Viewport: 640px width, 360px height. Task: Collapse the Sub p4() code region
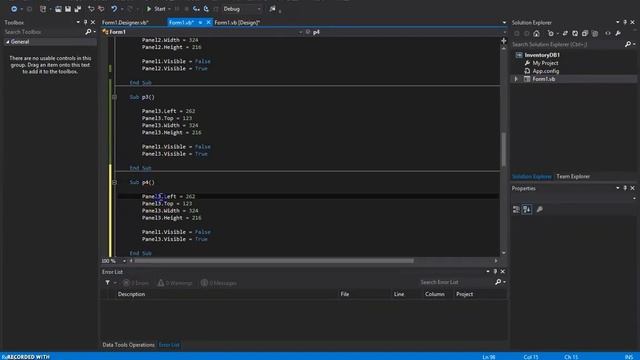click(114, 182)
